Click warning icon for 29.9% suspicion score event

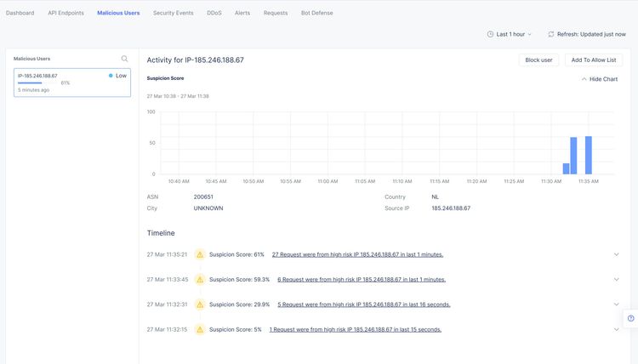tap(200, 304)
